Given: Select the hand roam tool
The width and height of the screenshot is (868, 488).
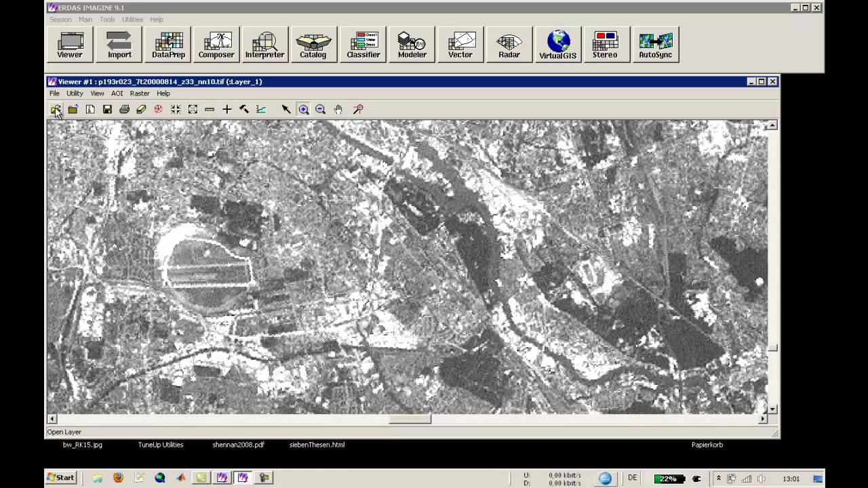Looking at the screenshot, I should [x=338, y=109].
